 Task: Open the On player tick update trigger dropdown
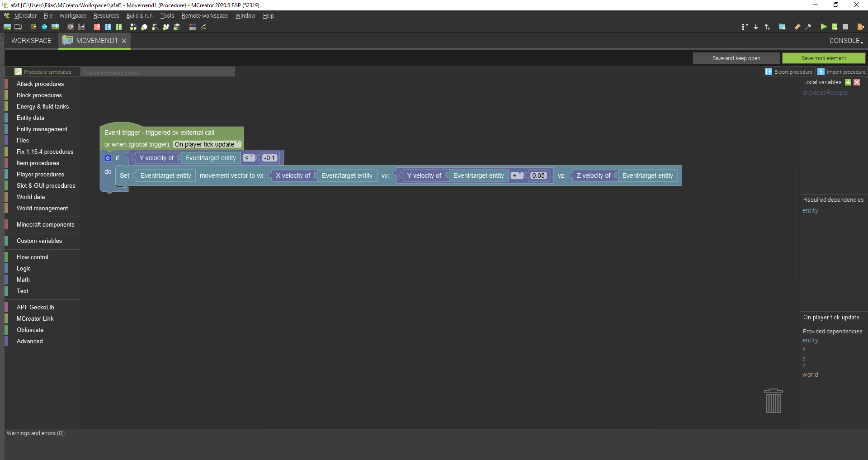tap(206, 144)
